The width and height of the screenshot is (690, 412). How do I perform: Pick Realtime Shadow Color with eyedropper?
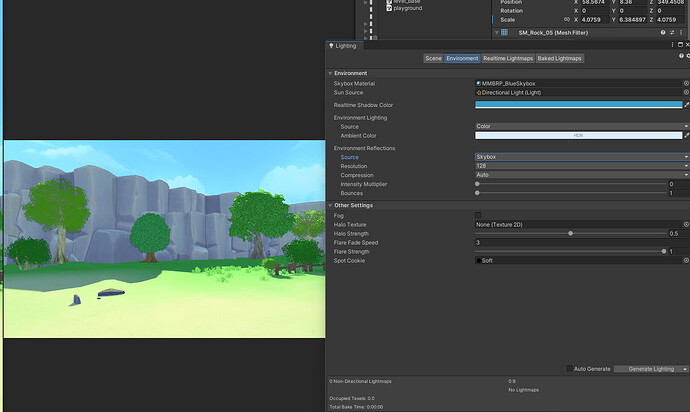coord(686,105)
